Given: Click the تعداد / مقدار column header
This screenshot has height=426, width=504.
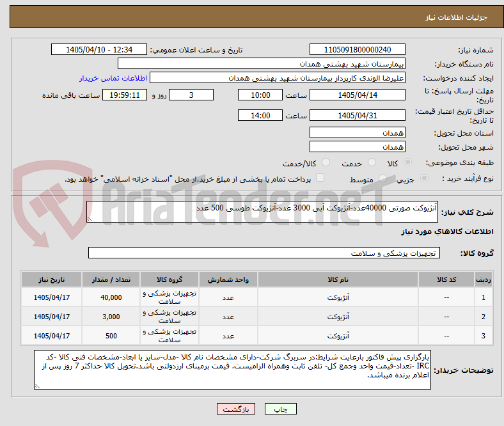Looking at the screenshot, I should (111, 280).
